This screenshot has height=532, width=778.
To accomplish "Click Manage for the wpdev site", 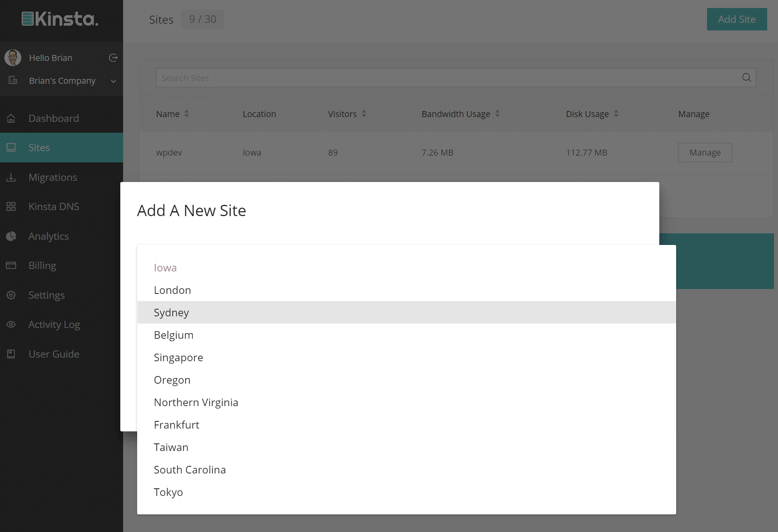I will [x=705, y=152].
